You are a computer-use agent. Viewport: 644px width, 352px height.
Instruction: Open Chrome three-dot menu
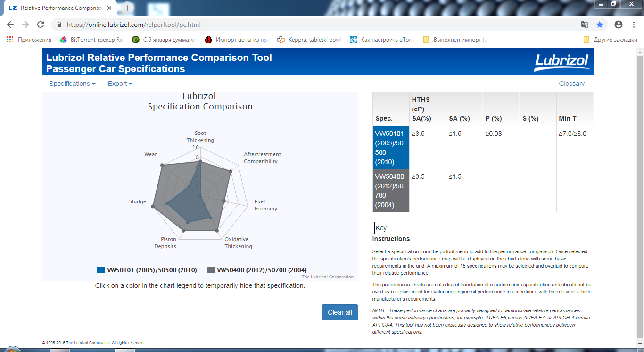[x=634, y=25]
